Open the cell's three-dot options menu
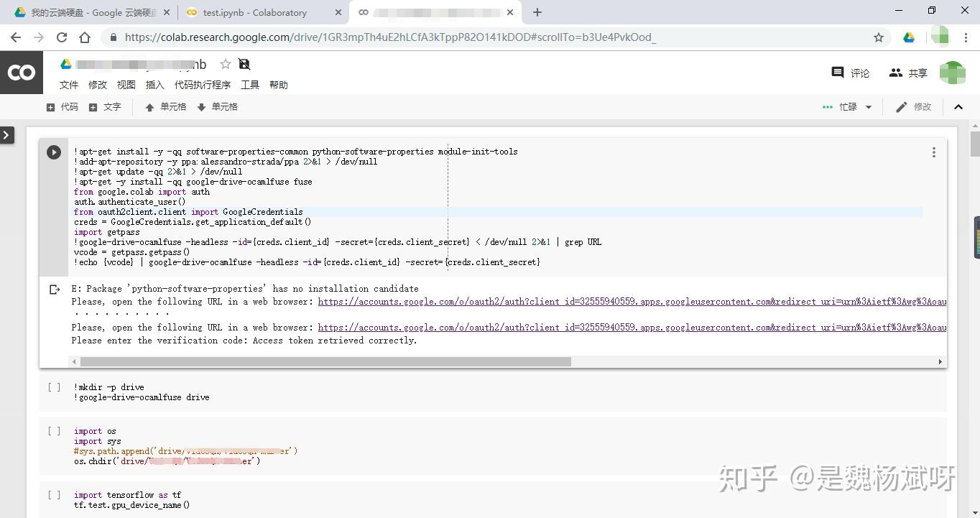This screenshot has width=980, height=518. pos(933,152)
